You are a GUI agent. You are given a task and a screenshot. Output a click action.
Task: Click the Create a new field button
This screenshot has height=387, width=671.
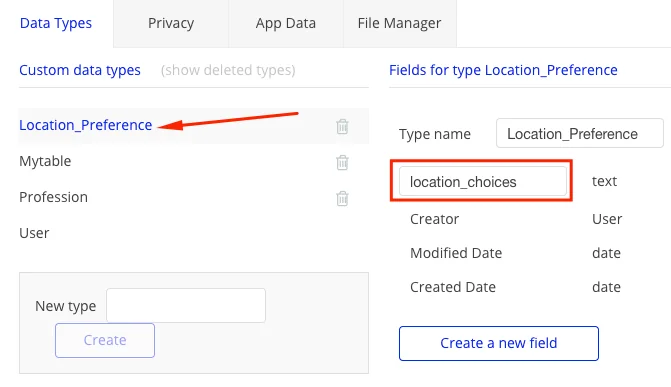pyautogui.click(x=499, y=343)
